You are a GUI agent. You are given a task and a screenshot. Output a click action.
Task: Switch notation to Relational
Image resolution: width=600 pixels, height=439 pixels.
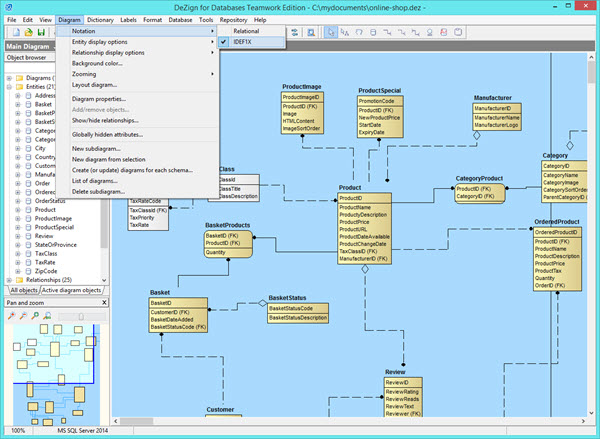(252, 31)
